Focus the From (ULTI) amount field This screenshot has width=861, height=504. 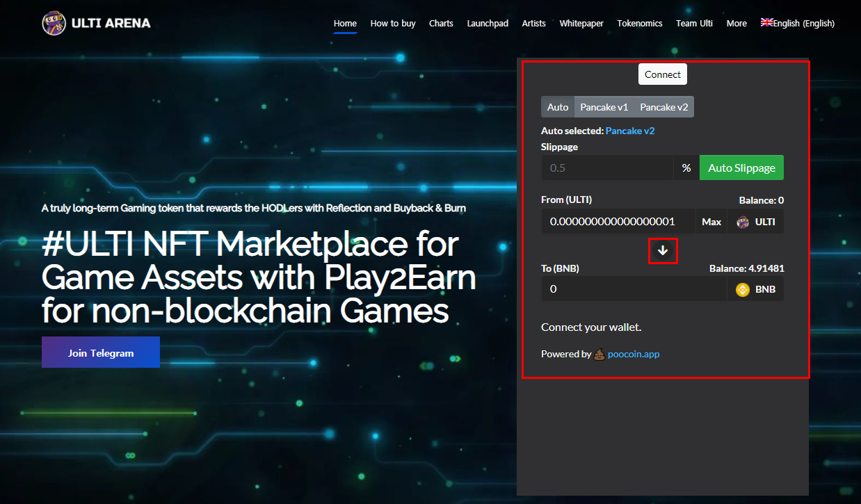pyautogui.click(x=618, y=222)
